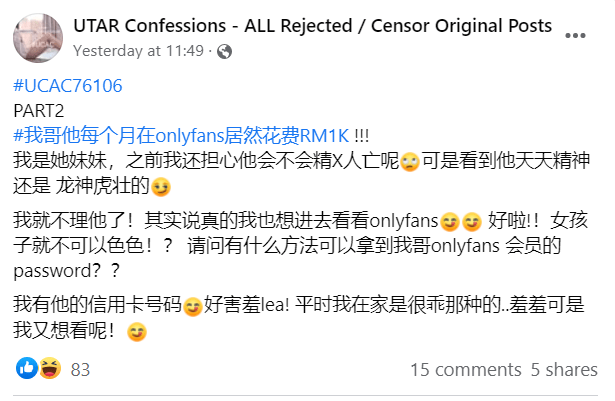Click the public globe privacy icon

(x=224, y=51)
